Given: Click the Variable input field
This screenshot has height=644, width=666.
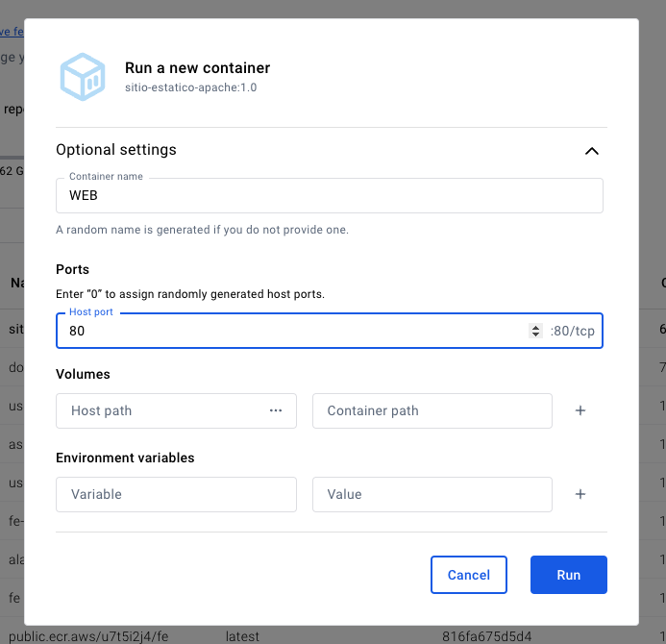Looking at the screenshot, I should click(x=176, y=494).
